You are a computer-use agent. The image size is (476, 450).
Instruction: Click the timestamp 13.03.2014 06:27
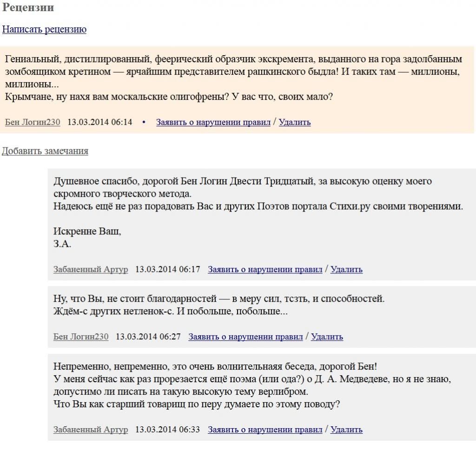click(148, 337)
